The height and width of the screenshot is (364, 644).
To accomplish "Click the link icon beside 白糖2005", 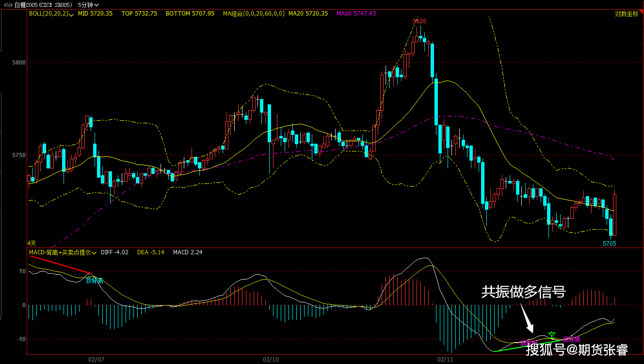I will click(8, 5).
